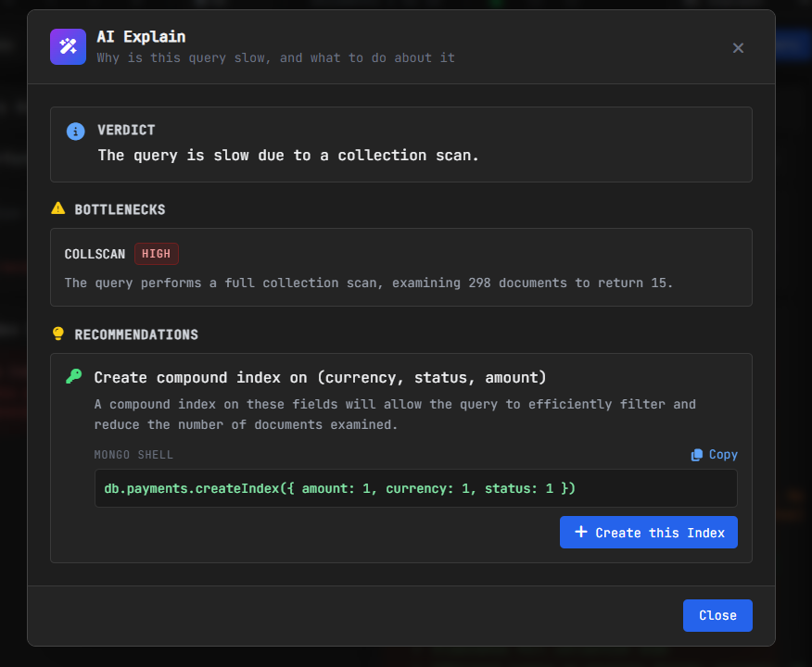Click the AI Explain magic wand icon
The height and width of the screenshot is (667, 812).
[x=68, y=46]
